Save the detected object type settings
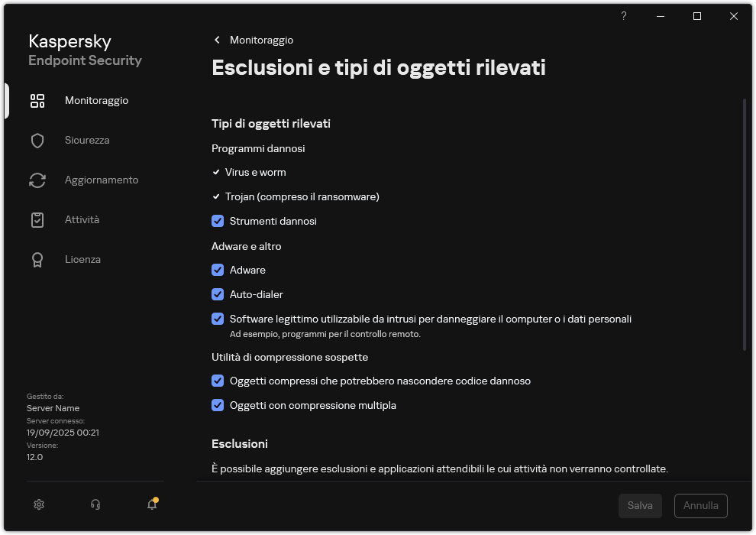This screenshot has width=756, height=535. tap(640, 505)
